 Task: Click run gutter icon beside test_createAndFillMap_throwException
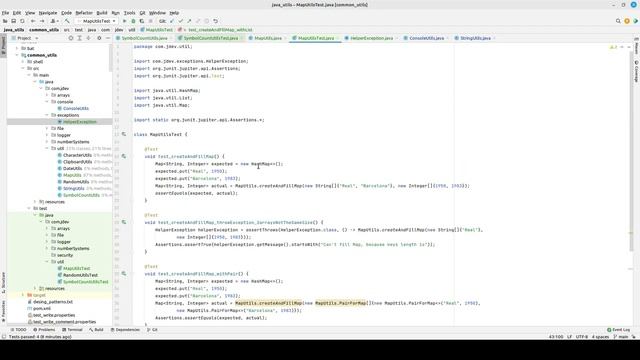(124, 222)
